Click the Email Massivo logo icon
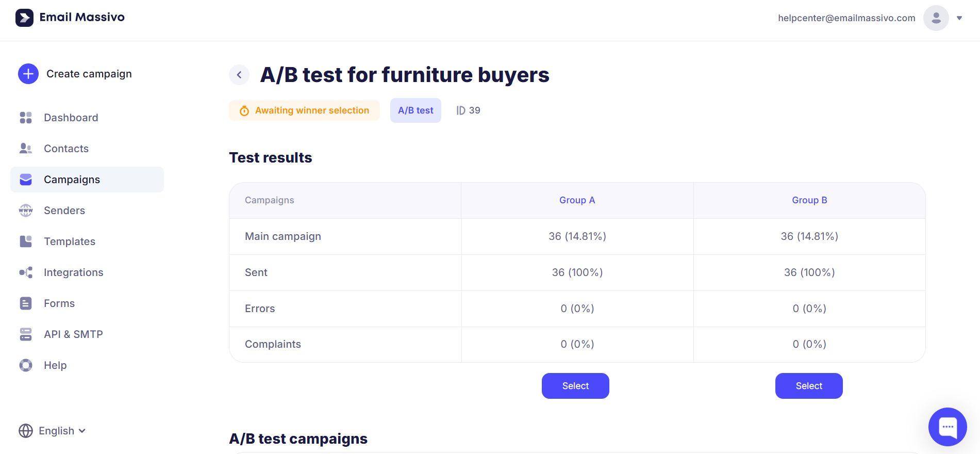This screenshot has height=454, width=980. click(24, 18)
